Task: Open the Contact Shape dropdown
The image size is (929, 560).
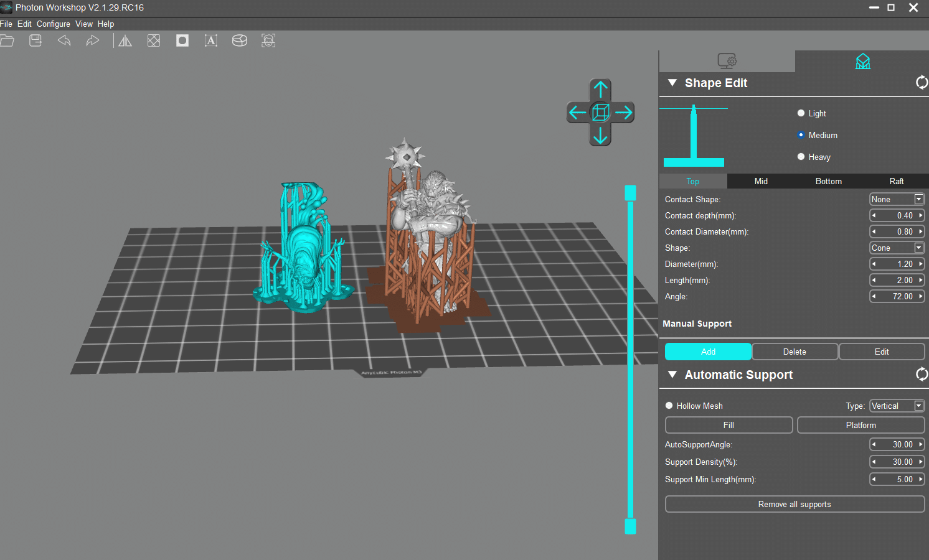Action: pos(897,199)
